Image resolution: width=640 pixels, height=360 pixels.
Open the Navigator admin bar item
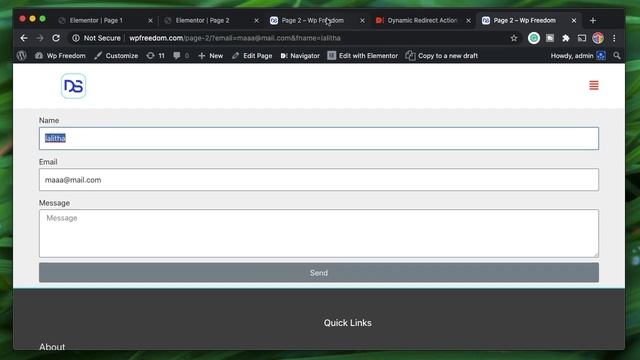coord(300,56)
